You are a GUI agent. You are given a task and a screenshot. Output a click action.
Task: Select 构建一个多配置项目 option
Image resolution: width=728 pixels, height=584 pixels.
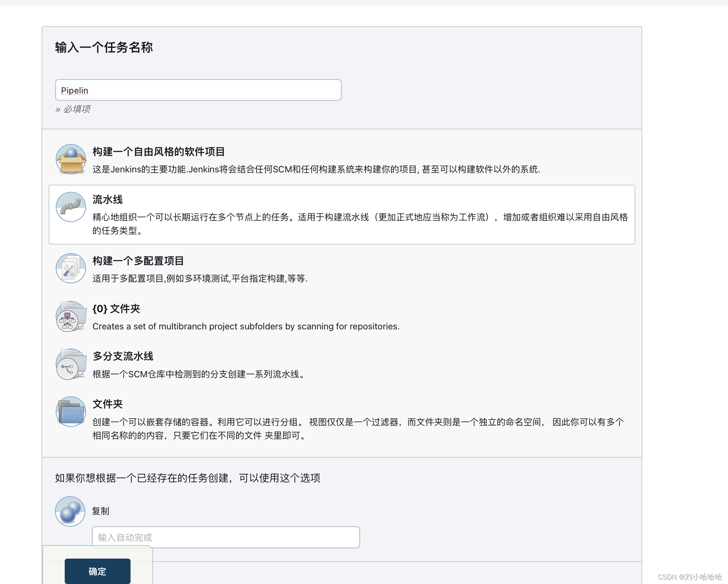[x=138, y=261]
